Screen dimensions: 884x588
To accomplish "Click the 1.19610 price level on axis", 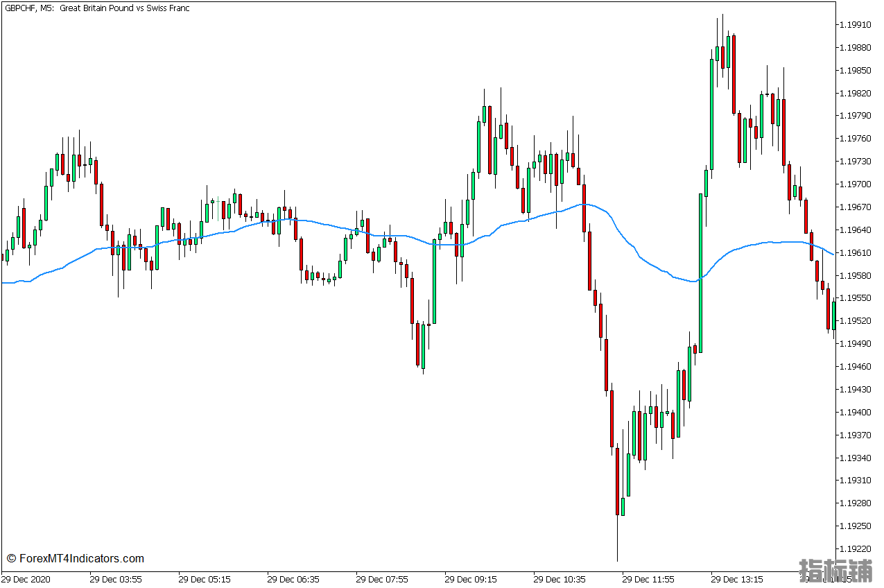I will (x=855, y=253).
